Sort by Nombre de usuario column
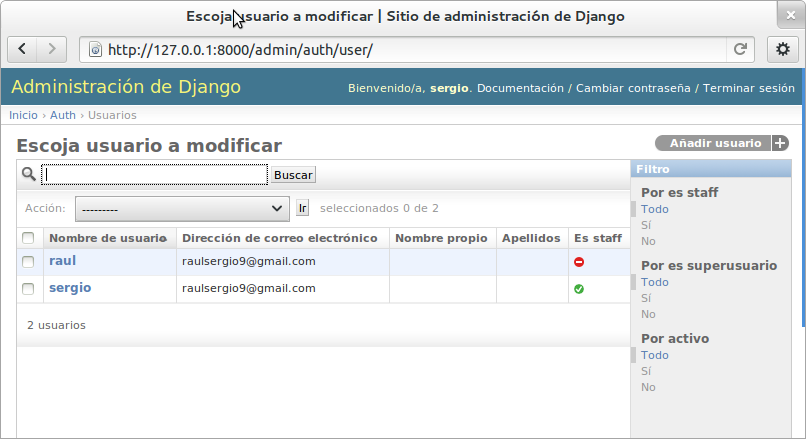 coord(107,239)
